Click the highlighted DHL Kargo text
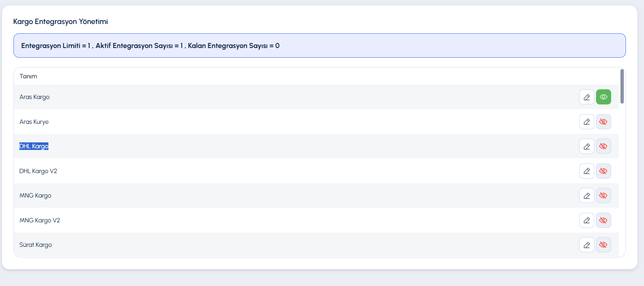Screen dimensions: 644x286 (34, 146)
